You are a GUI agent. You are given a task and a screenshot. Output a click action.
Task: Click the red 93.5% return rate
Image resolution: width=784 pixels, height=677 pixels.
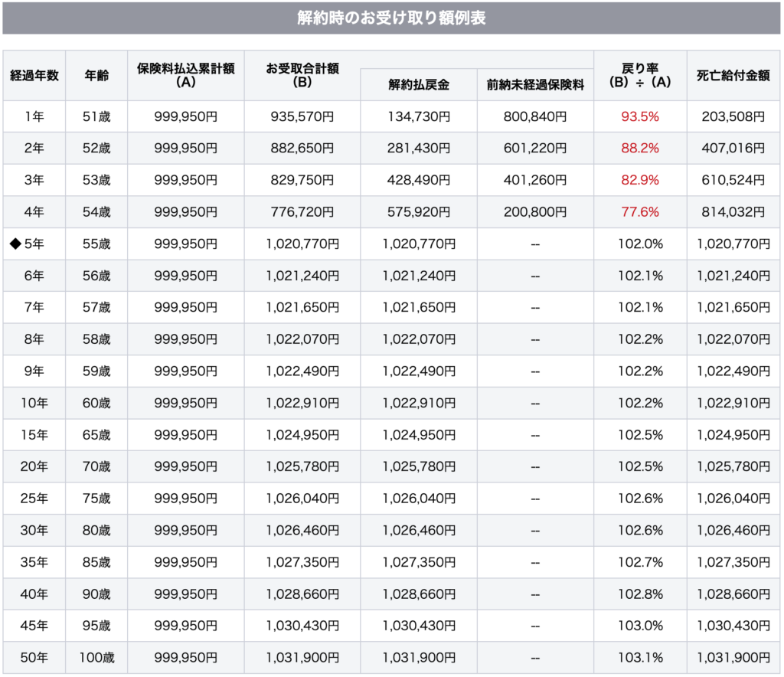[x=640, y=116]
